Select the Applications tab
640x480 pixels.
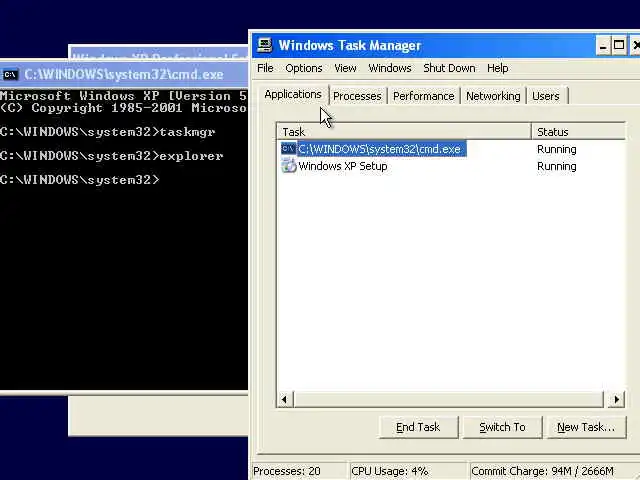tap(293, 94)
